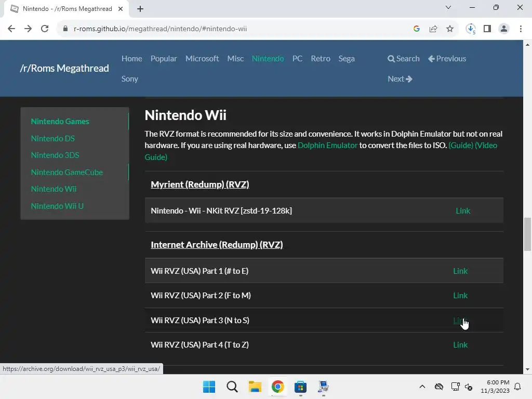
Task: Jump to Nintendo Wii U in sidebar
Action: tap(57, 206)
